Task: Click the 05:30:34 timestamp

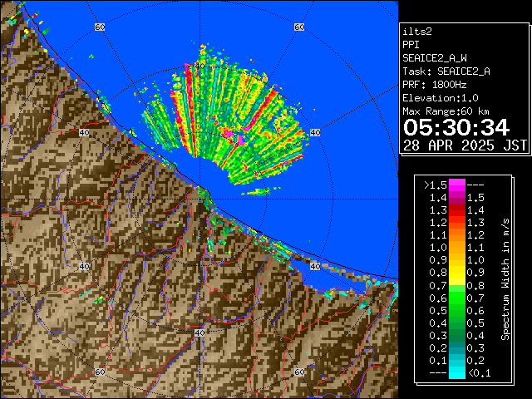Action: click(x=456, y=127)
